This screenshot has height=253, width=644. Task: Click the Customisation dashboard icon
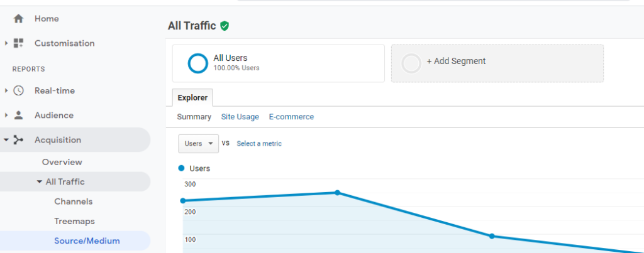[18, 43]
